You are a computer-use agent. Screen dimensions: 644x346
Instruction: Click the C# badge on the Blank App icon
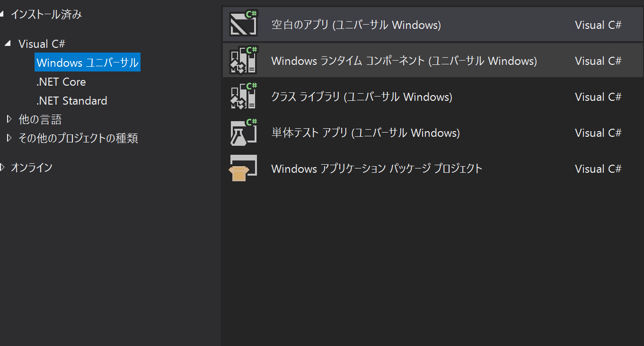(251, 14)
